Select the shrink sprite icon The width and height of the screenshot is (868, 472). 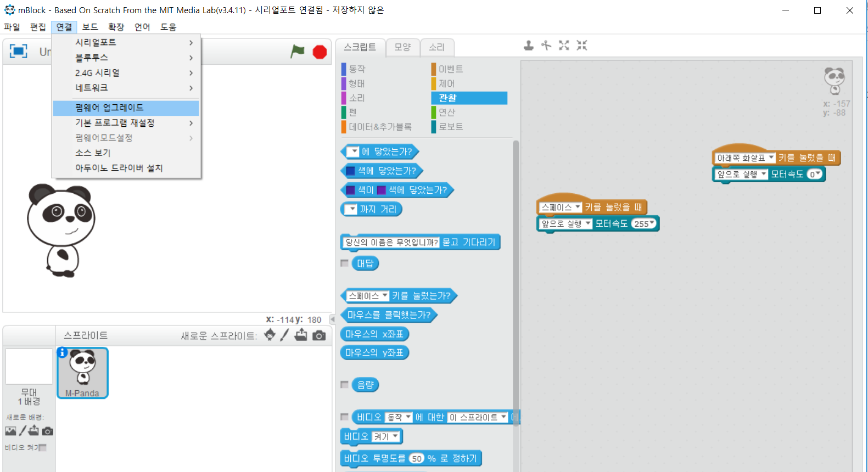tap(582, 46)
